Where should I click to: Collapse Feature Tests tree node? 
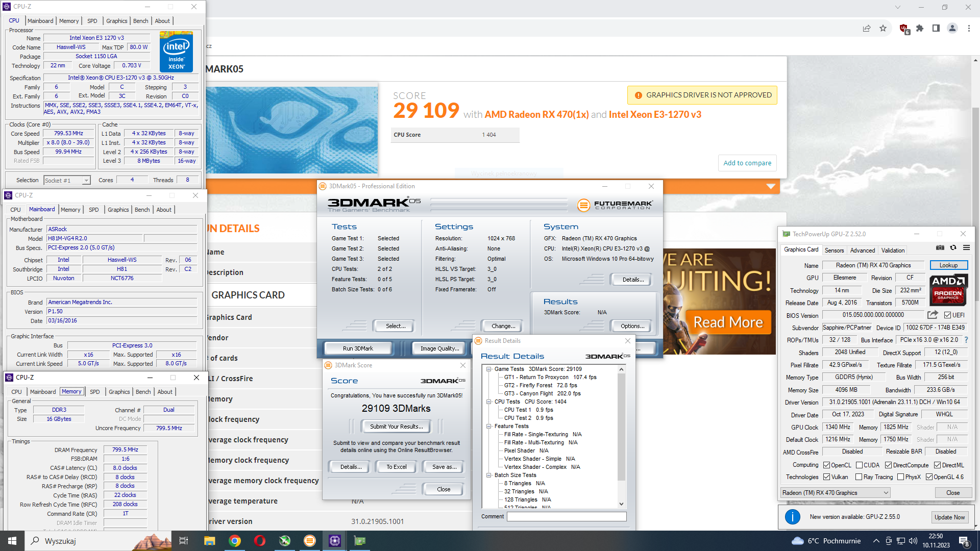(x=488, y=426)
